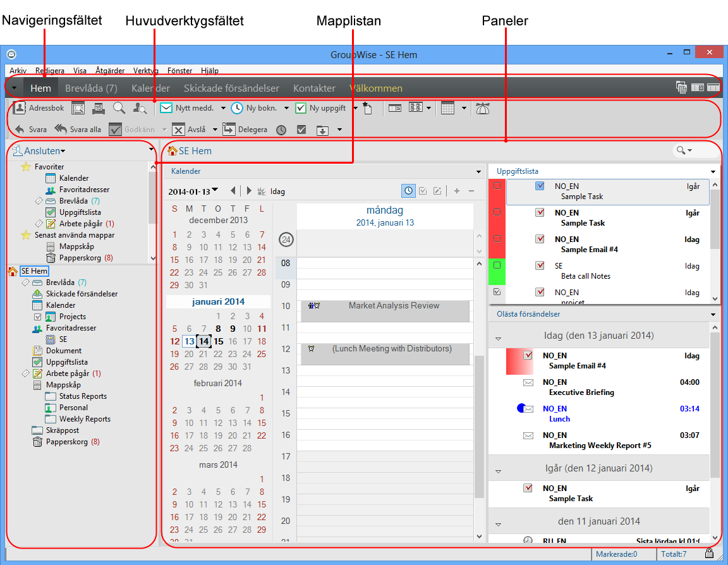Switch to the Kontakter tab
Image resolution: width=728 pixels, height=565 pixels.
(x=314, y=88)
